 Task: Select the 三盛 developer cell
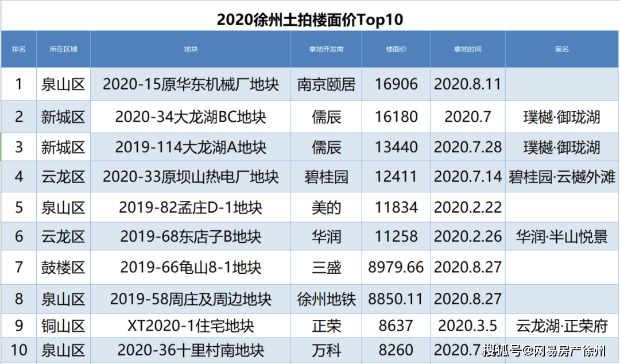(326, 268)
